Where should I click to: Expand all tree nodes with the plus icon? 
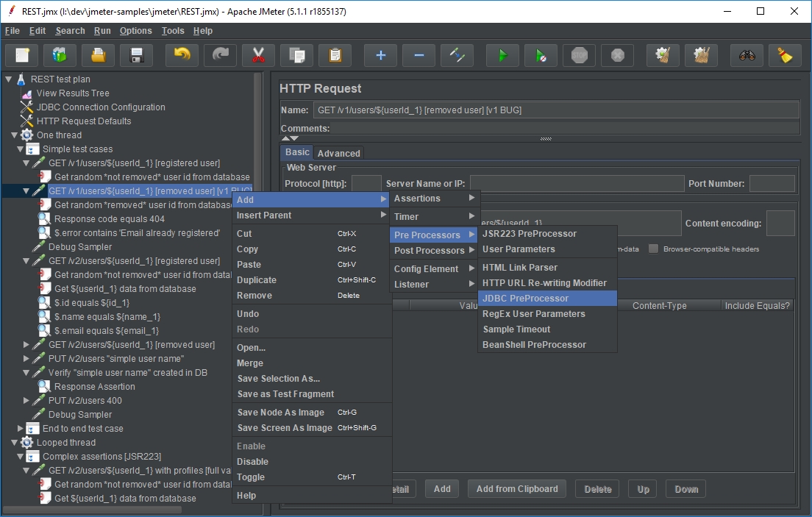click(381, 55)
